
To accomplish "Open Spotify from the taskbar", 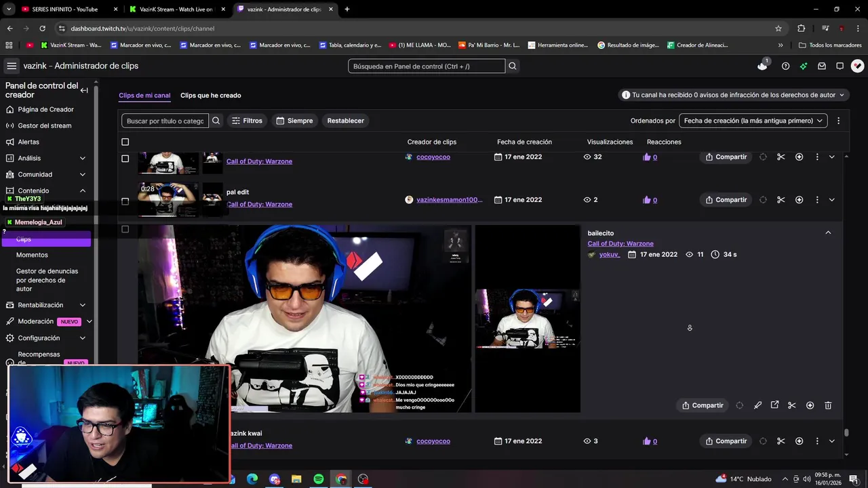I will [319, 479].
